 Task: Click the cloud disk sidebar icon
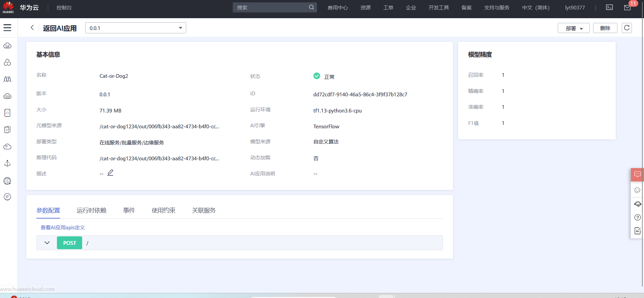click(x=7, y=96)
